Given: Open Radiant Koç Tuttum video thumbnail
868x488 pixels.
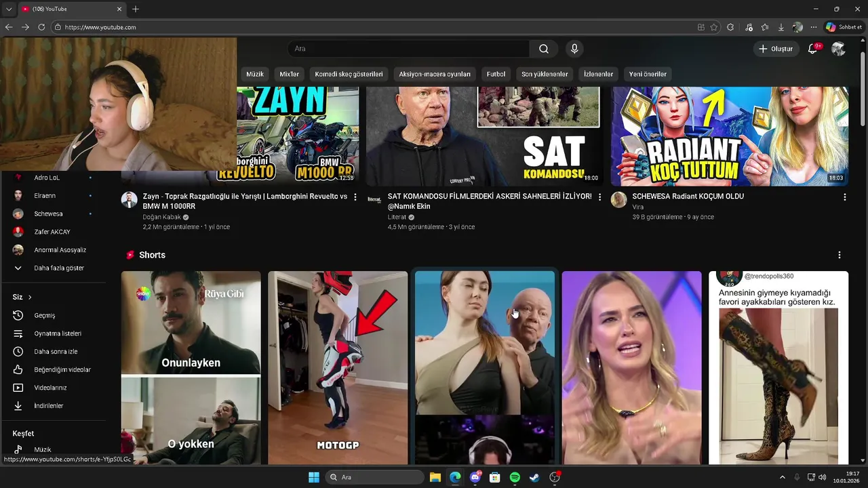Looking at the screenshot, I should pos(729,136).
